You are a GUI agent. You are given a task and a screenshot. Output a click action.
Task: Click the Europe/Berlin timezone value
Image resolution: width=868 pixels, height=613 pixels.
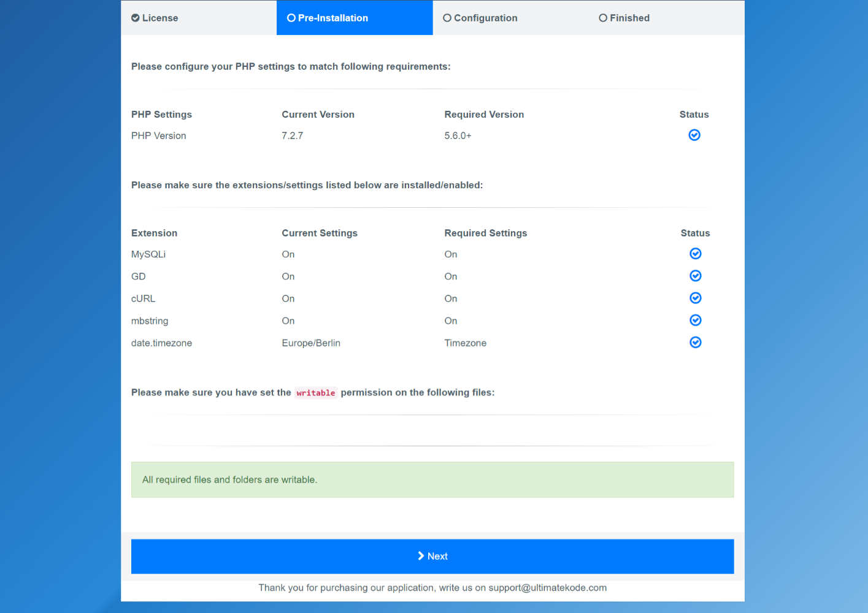(311, 343)
